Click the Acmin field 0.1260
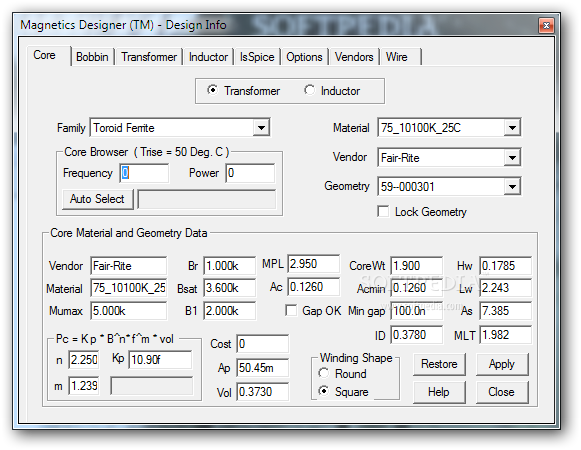This screenshot has height=450, width=581. coord(416,288)
